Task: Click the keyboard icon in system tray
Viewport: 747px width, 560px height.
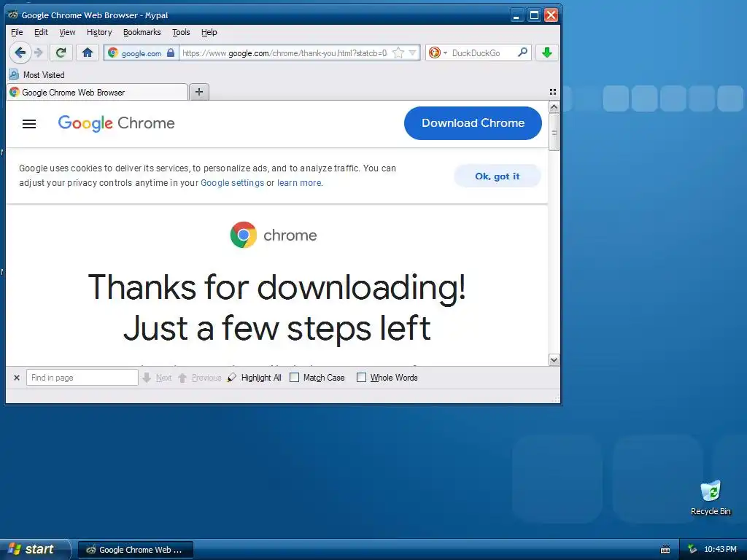Action: click(x=665, y=550)
